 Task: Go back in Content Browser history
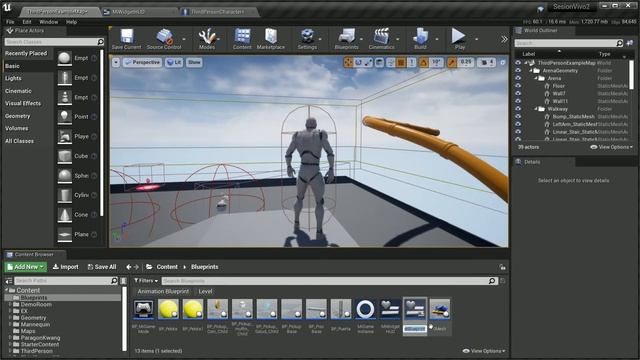click(x=129, y=267)
